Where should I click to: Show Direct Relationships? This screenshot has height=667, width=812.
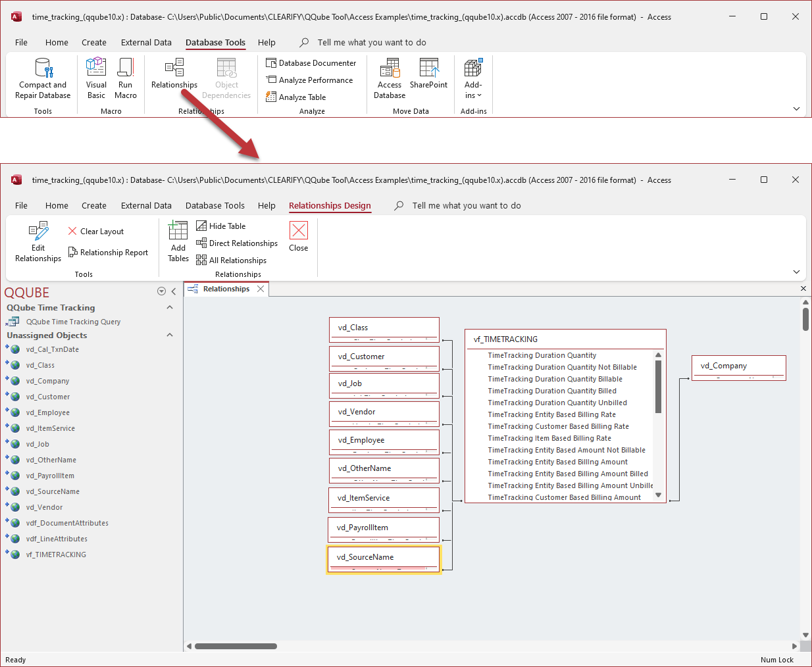237,243
